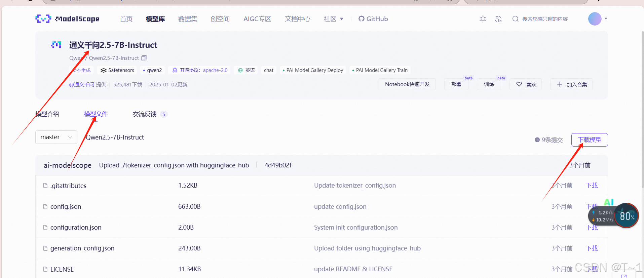The image size is (644, 278).
Task: Click file icon beside .gitattributes
Action: coord(45,186)
